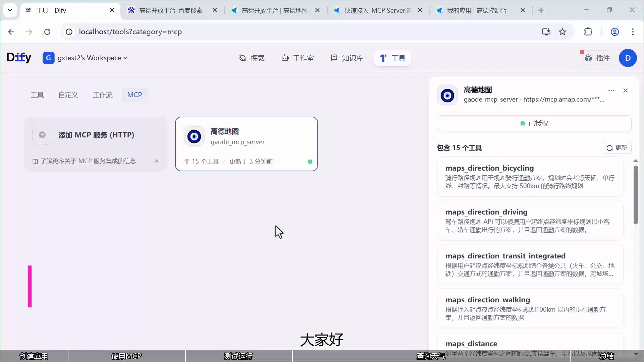The image size is (644, 362).
Task: Click the D user avatar
Action: click(628, 58)
